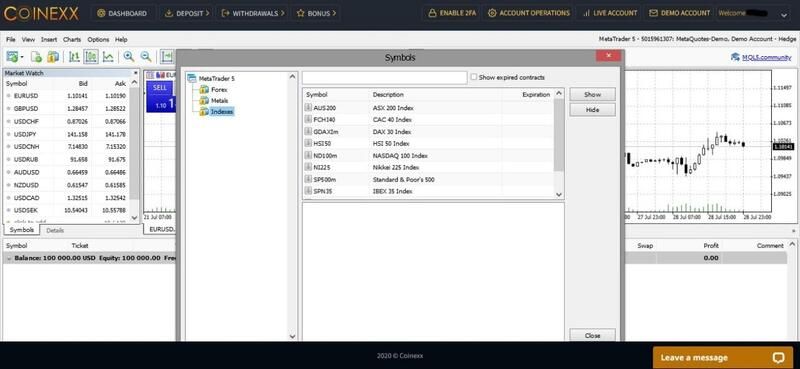Click the new order toolbar icon

12,57
